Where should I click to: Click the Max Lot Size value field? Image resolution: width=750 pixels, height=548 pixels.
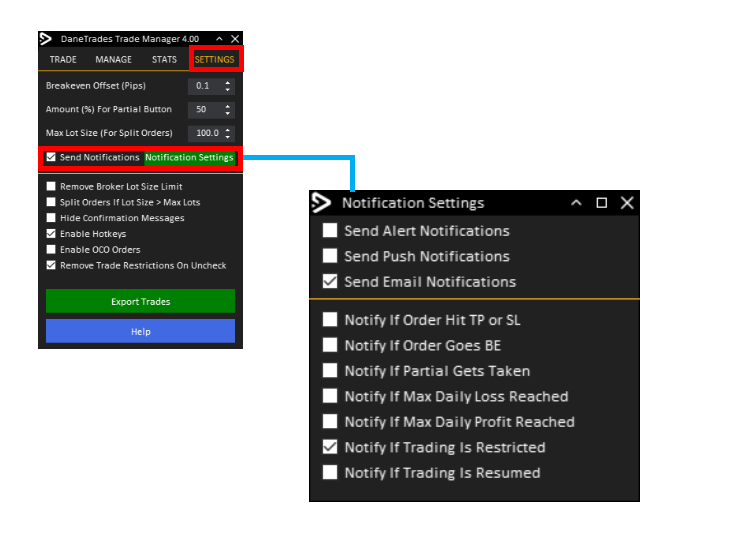pos(205,133)
